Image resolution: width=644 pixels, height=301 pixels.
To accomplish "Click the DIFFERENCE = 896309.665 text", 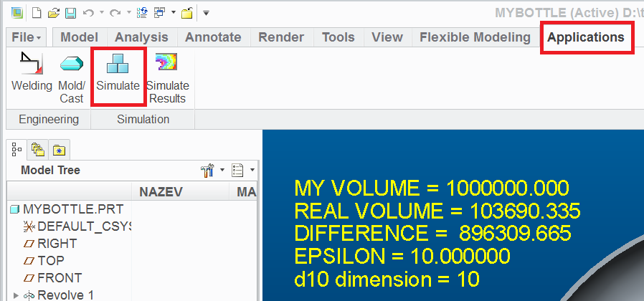I will pyautogui.click(x=433, y=234).
